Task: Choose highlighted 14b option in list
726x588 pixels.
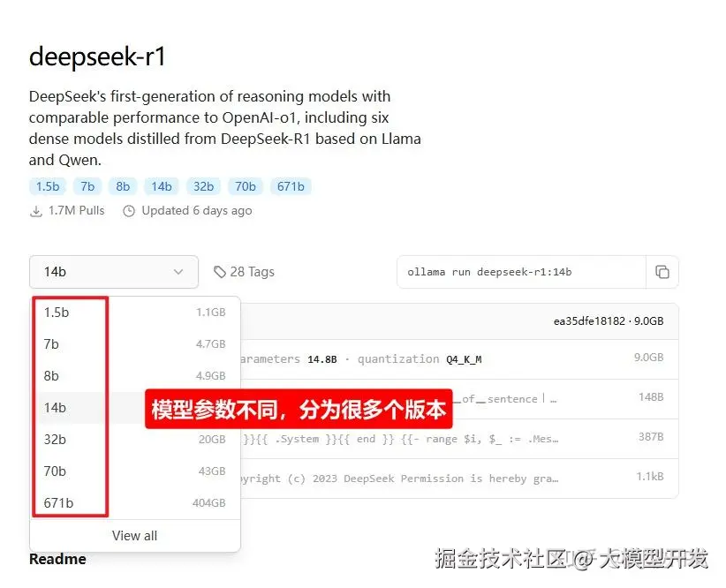Action: [x=135, y=408]
